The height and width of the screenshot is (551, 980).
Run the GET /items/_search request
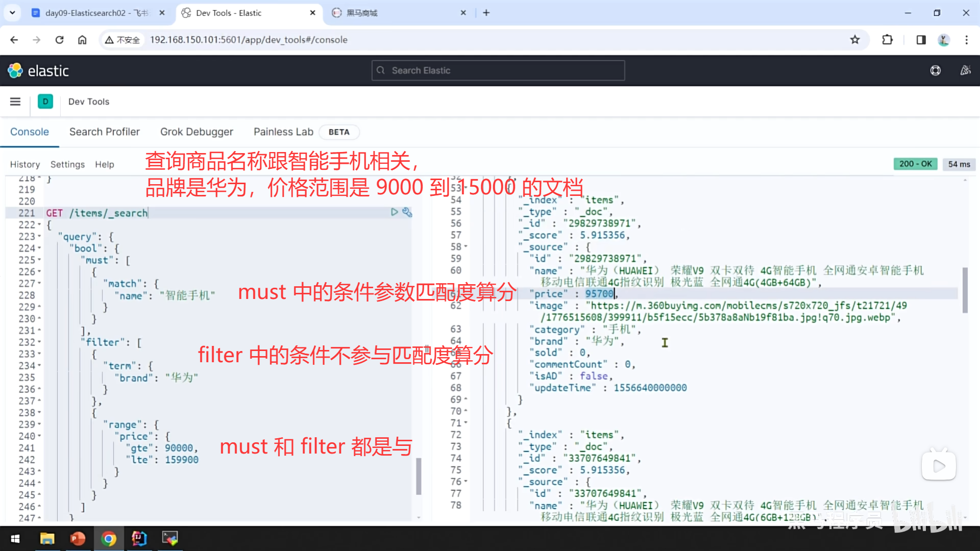click(394, 212)
